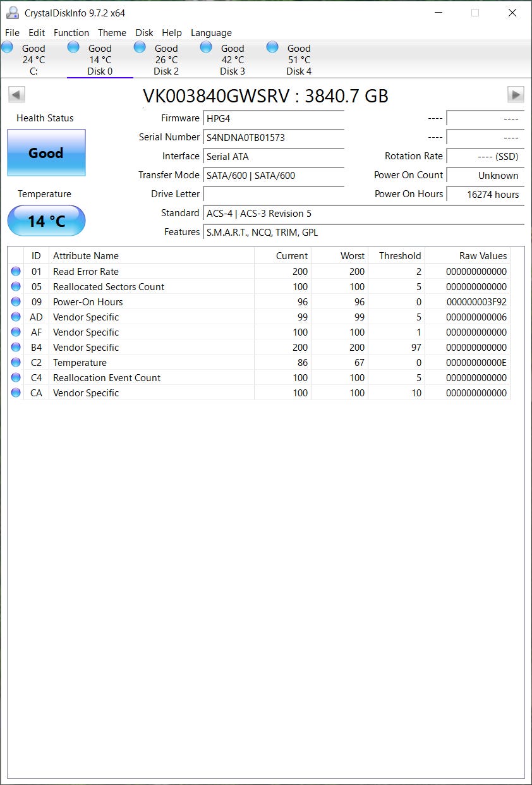This screenshot has width=532, height=785.
Task: Click the Transfer Mode field
Action: pyautogui.click(x=274, y=176)
